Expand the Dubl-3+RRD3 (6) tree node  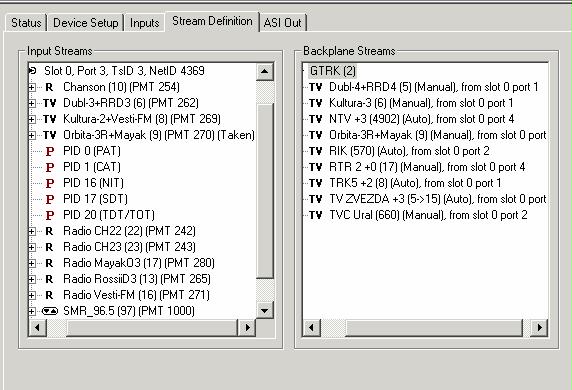[32, 103]
